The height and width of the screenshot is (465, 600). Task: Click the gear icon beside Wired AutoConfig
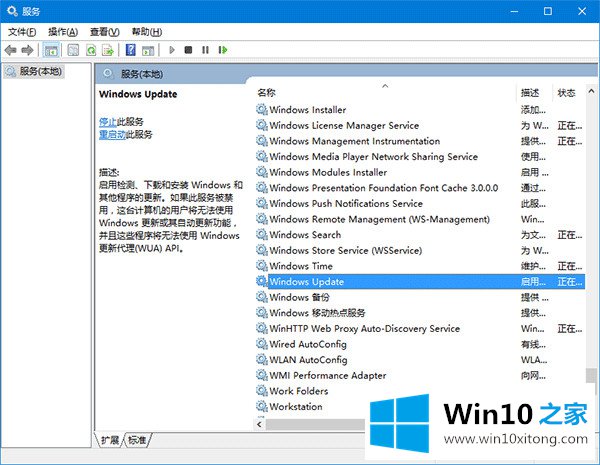click(262, 344)
